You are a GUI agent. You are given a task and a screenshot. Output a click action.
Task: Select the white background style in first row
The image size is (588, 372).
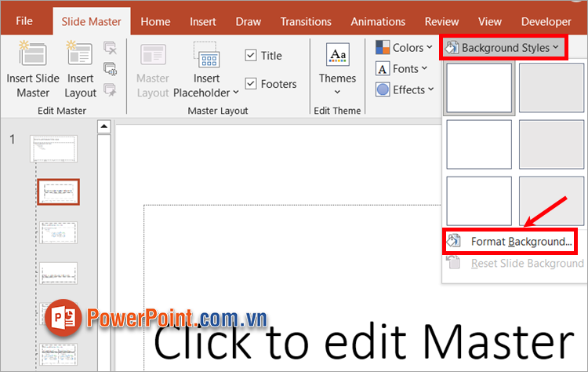tap(479, 87)
